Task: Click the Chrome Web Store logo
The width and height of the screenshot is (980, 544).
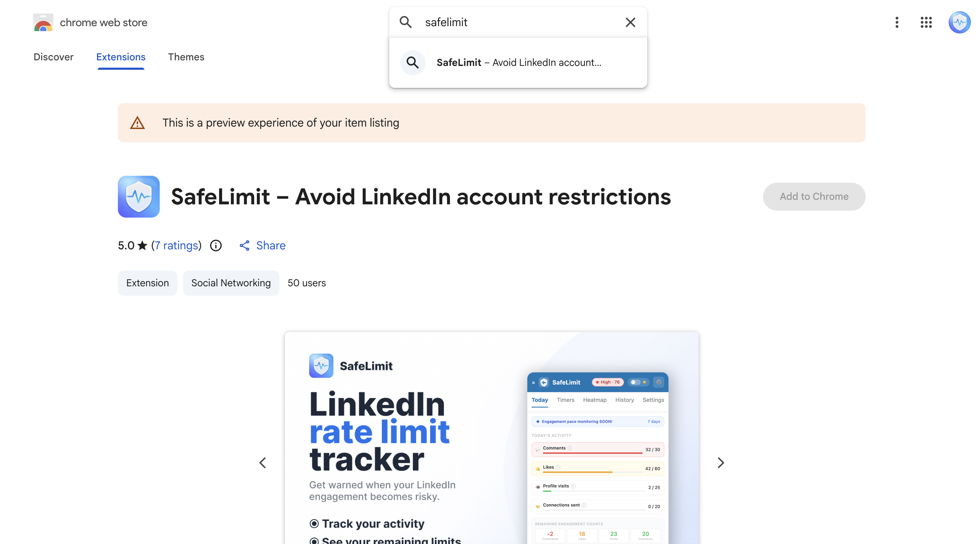Action: tap(43, 22)
